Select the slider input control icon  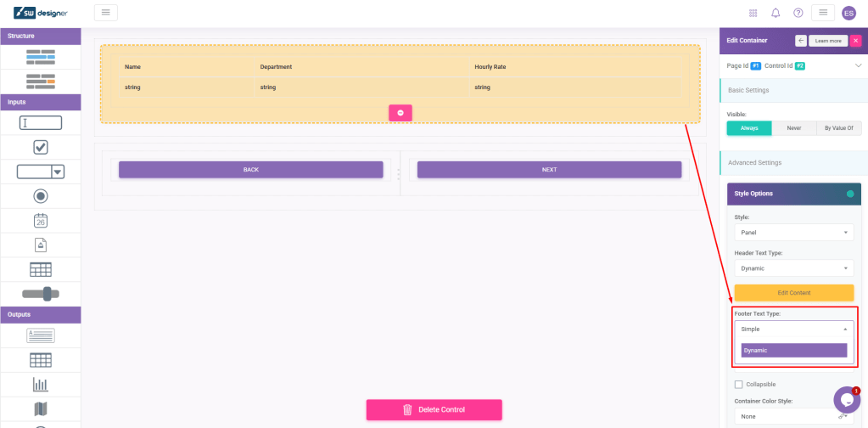coord(40,294)
